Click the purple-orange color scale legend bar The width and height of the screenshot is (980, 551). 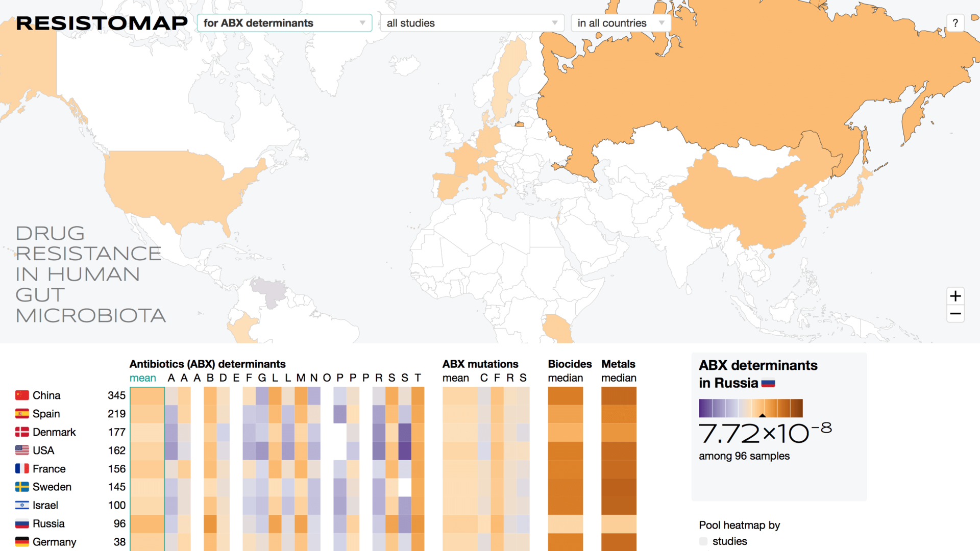tap(750, 408)
